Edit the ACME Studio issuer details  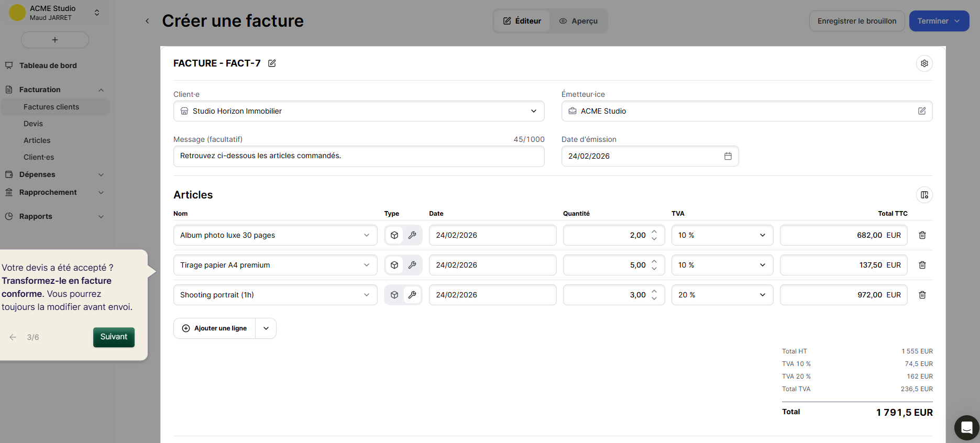(x=921, y=111)
